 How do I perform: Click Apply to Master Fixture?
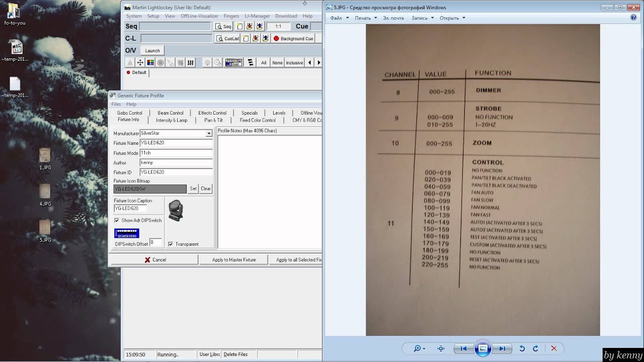pos(234,260)
